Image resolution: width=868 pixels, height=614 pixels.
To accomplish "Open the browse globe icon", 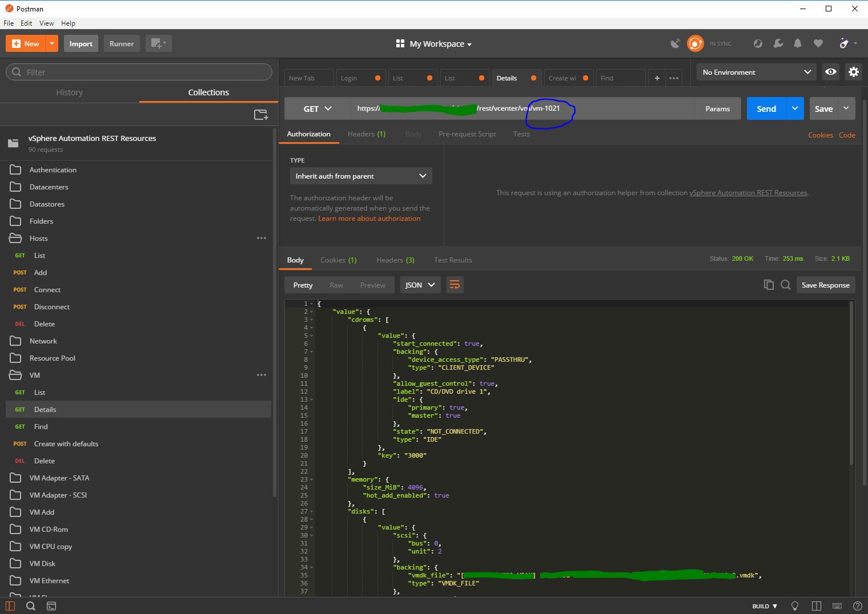I will 758,43.
